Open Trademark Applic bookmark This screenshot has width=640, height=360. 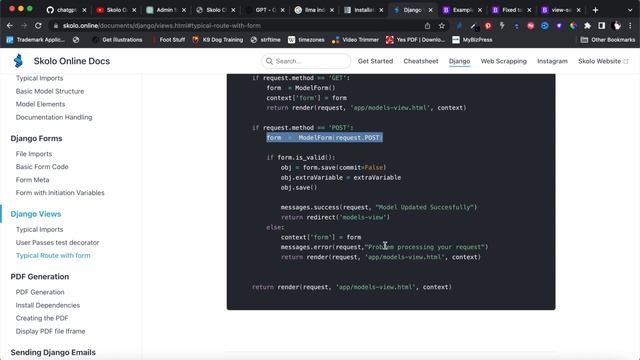35,40
